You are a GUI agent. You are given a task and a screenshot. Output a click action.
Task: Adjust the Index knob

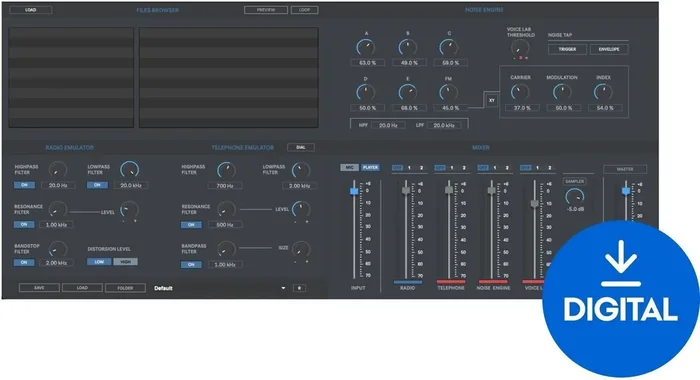(x=603, y=92)
